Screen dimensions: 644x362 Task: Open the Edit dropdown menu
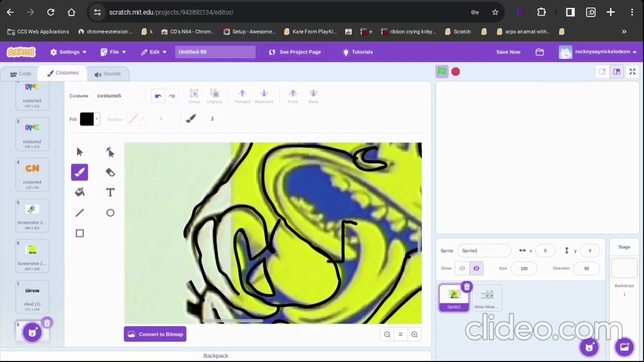coord(153,52)
